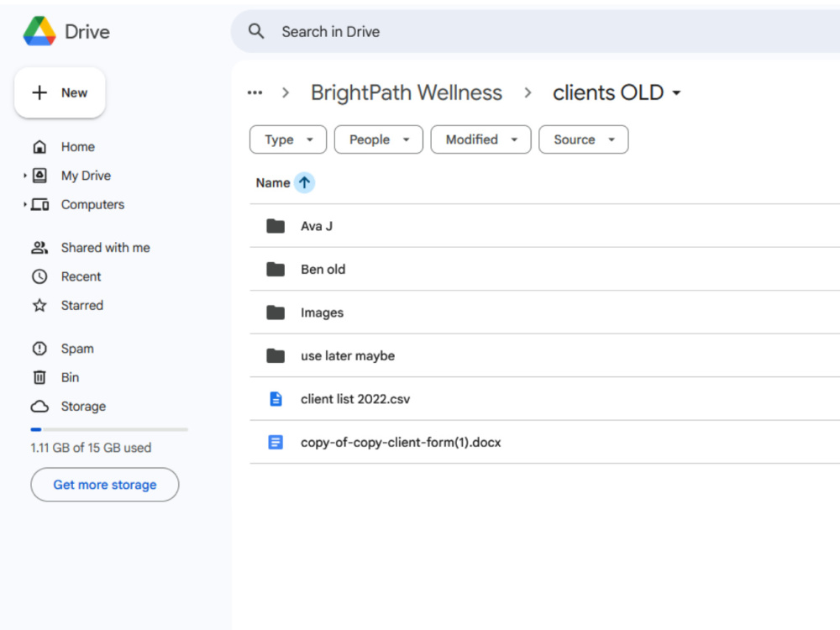The height and width of the screenshot is (630, 840).
Task: Select Shared with me
Action: tap(106, 248)
